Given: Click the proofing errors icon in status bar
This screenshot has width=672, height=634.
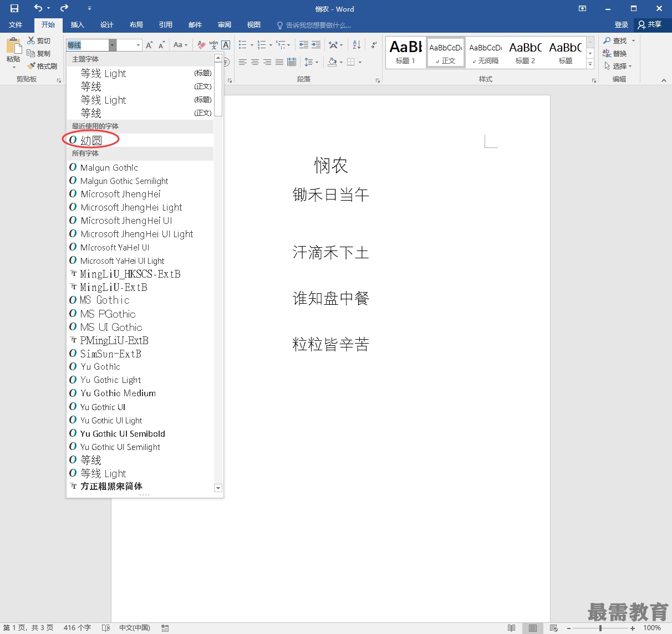Looking at the screenshot, I should point(106,628).
